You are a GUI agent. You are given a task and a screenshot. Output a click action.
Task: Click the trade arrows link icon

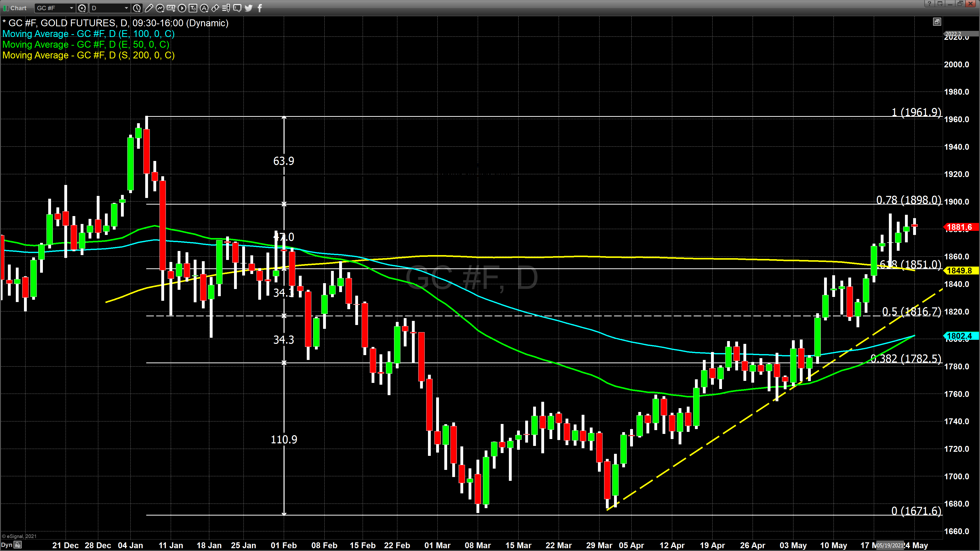215,8
